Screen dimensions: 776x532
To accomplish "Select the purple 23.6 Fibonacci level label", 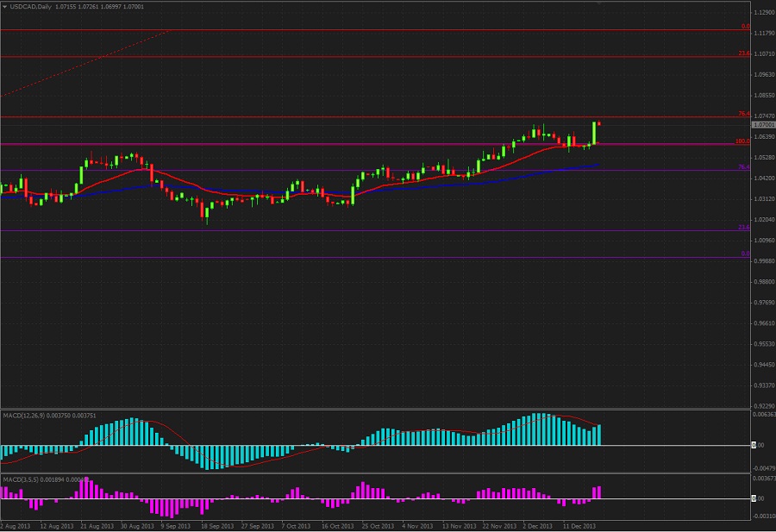I will point(742,228).
